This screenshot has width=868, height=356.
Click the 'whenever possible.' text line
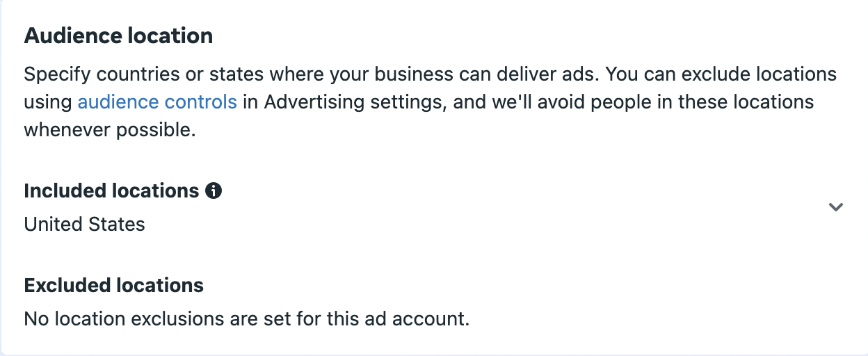pos(110,130)
